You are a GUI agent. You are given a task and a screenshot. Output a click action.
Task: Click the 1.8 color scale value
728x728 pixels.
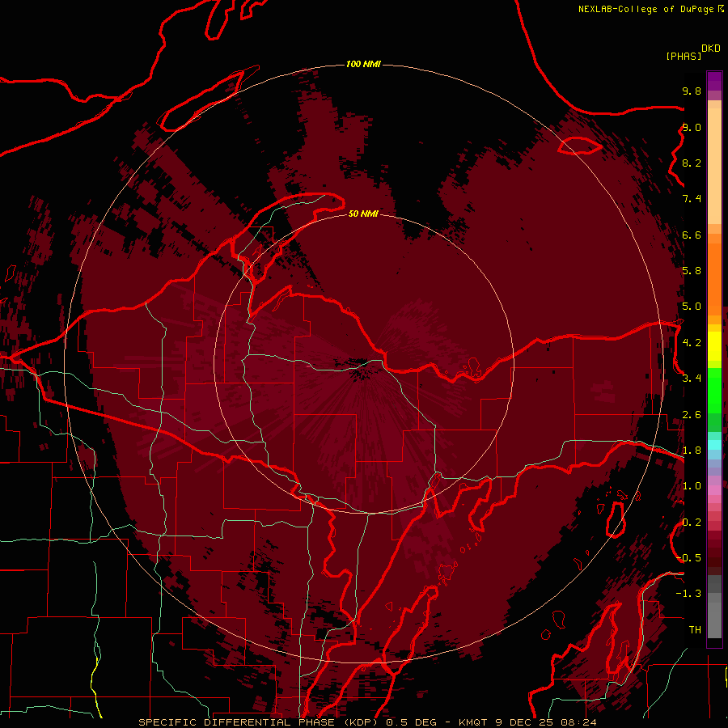pyautogui.click(x=692, y=451)
